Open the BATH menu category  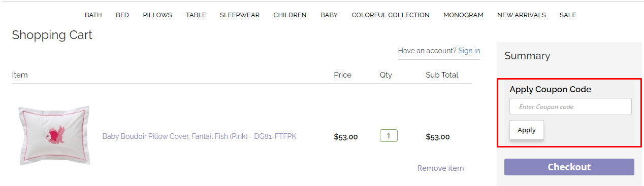(x=93, y=15)
